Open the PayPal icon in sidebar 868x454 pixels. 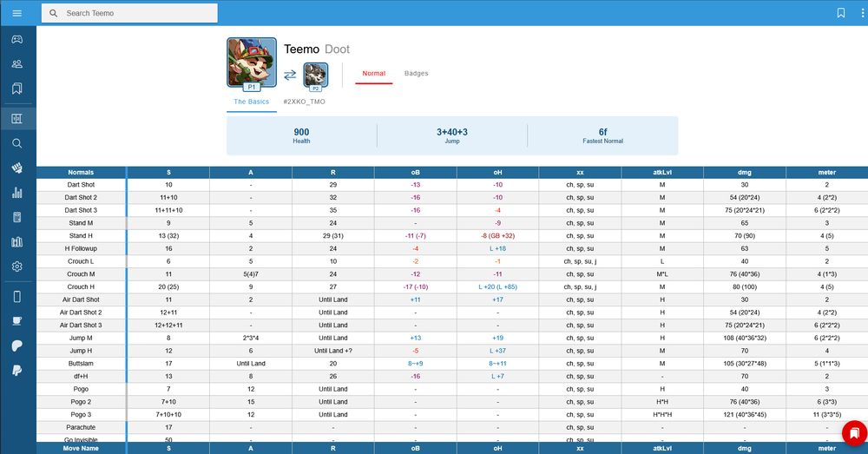point(17,371)
